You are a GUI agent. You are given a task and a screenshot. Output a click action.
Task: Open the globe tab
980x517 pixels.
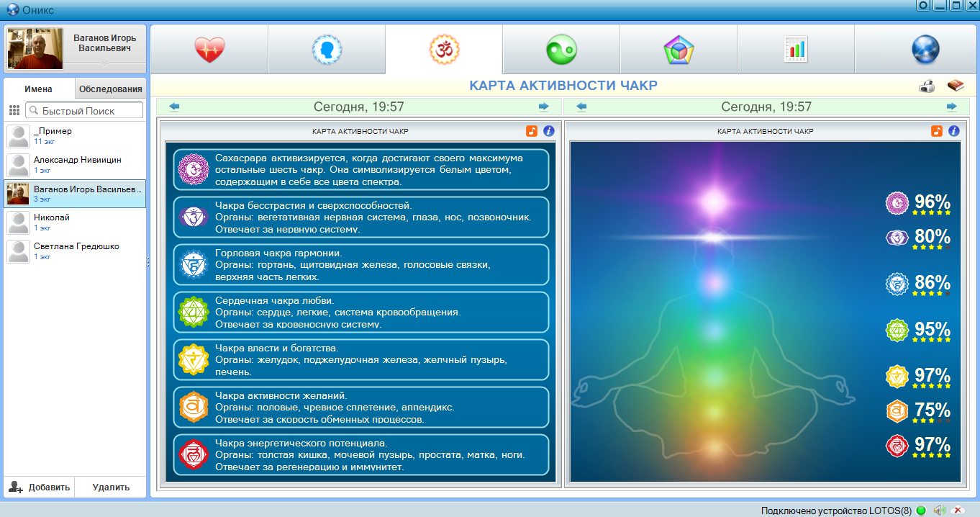click(x=925, y=50)
